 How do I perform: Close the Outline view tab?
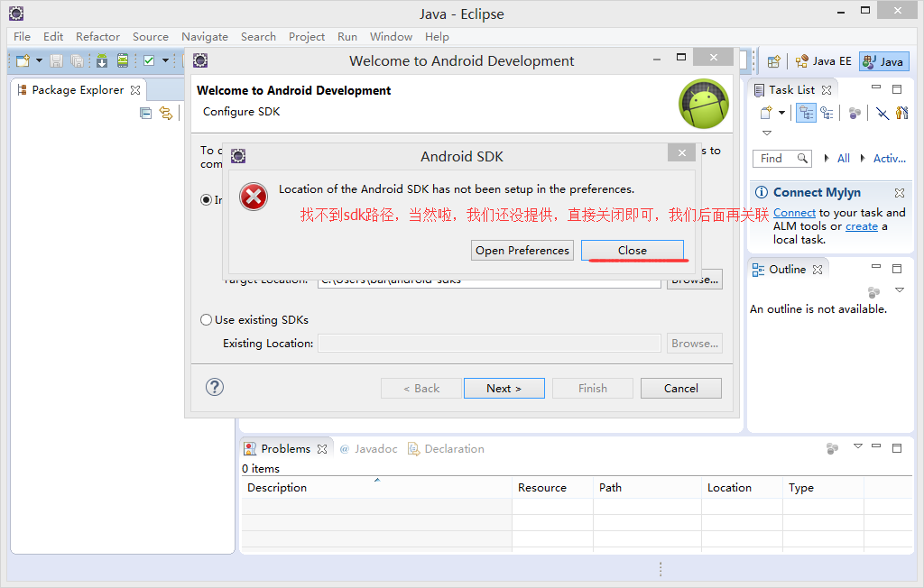(x=818, y=270)
